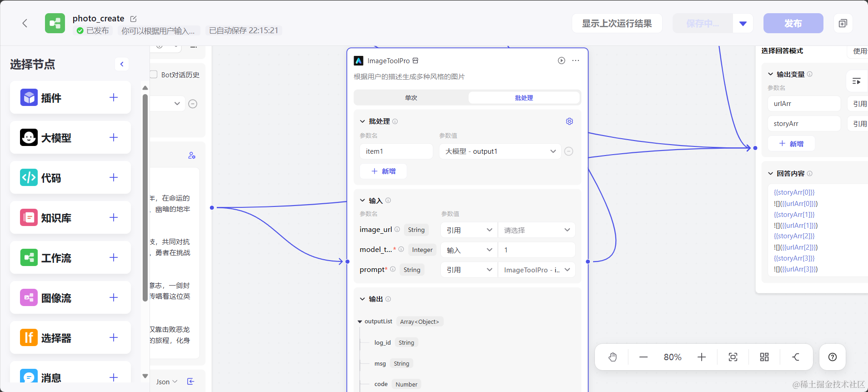Click the item1 parameter name field
Viewport: 868px width, 392px height.
coord(396,151)
